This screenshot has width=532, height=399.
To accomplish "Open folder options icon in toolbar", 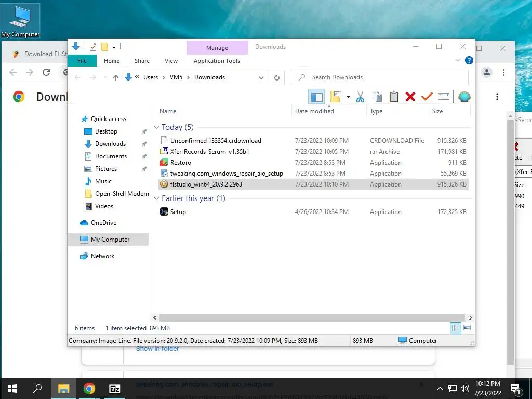I will pyautogui.click(x=336, y=97).
